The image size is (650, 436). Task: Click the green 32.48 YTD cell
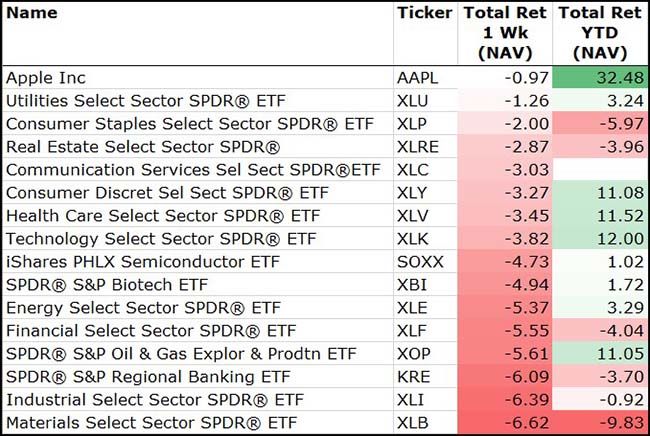598,77
